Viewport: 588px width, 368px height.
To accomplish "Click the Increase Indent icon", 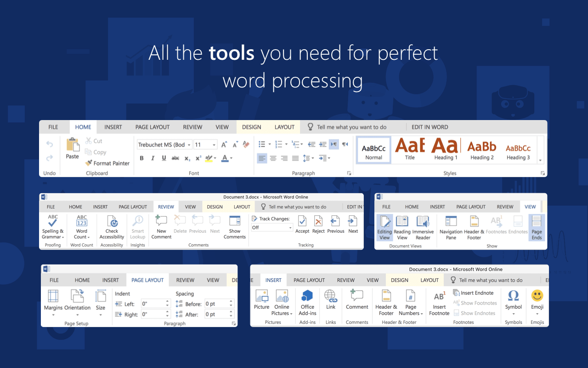I will point(322,144).
